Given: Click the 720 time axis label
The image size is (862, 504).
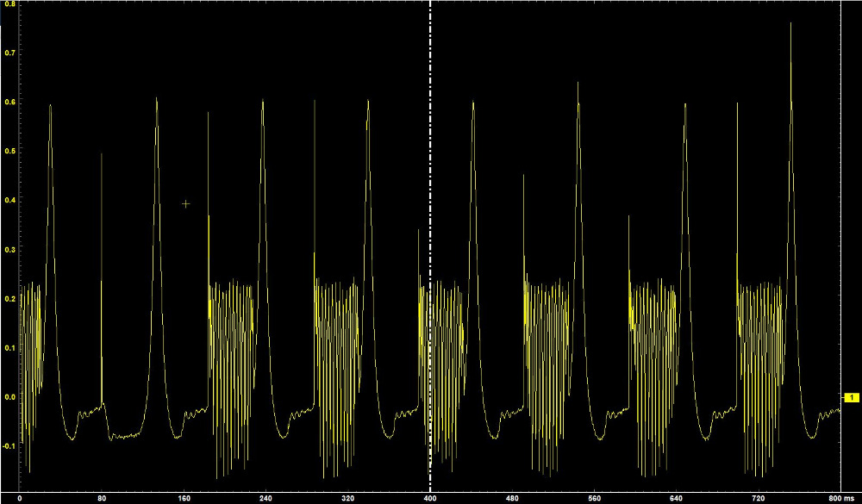Looking at the screenshot, I should coord(758,498).
